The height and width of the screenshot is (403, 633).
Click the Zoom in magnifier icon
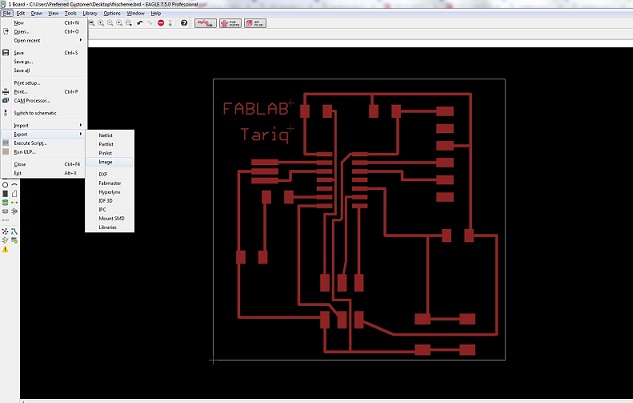[x=101, y=23]
